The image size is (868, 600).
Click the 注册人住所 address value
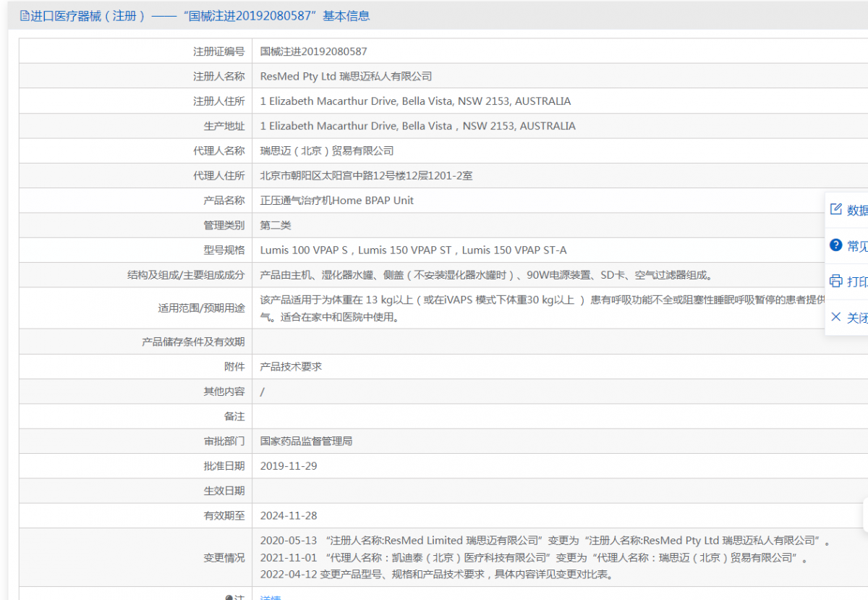415,101
